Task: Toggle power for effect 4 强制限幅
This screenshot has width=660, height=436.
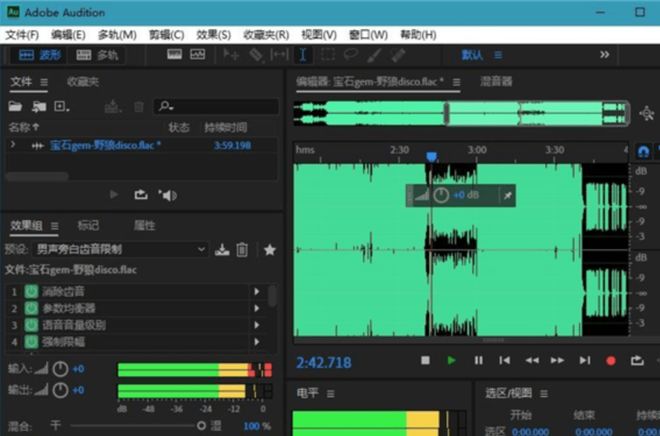Action: (x=32, y=342)
